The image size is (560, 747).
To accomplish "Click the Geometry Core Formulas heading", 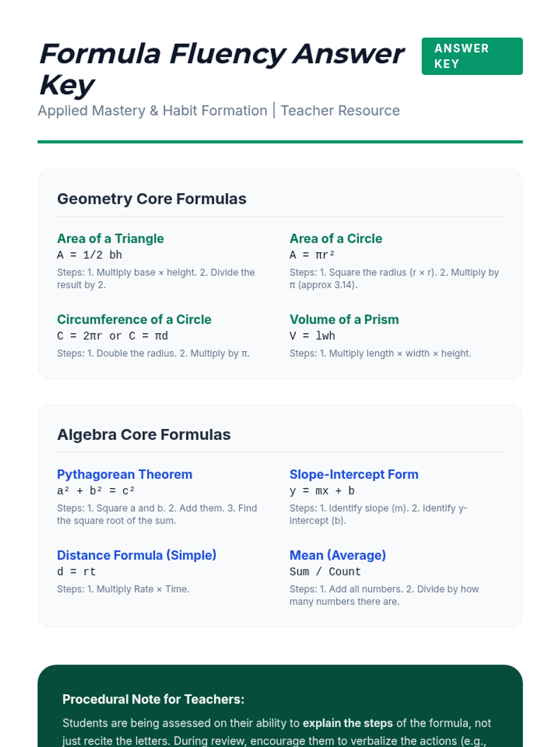I will pyautogui.click(x=152, y=199).
